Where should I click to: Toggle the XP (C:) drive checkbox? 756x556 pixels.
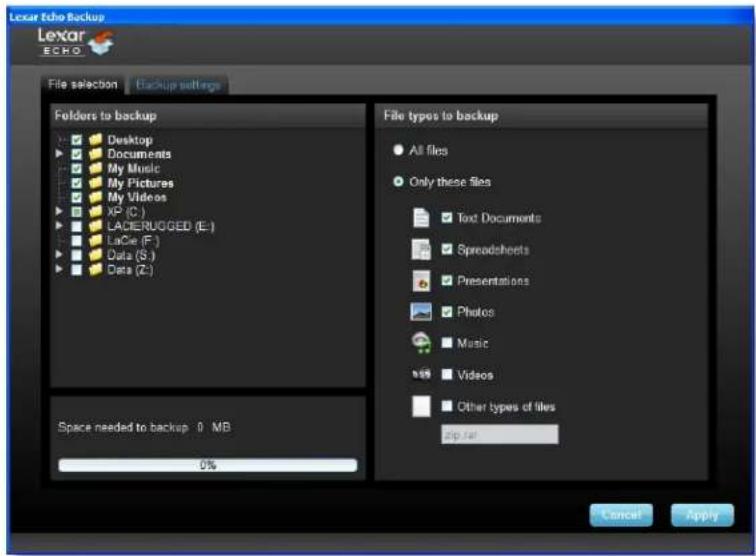pos(76,212)
